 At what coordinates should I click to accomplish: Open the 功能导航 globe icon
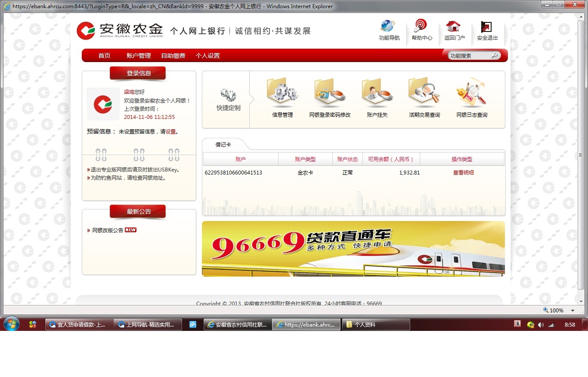[x=388, y=26]
